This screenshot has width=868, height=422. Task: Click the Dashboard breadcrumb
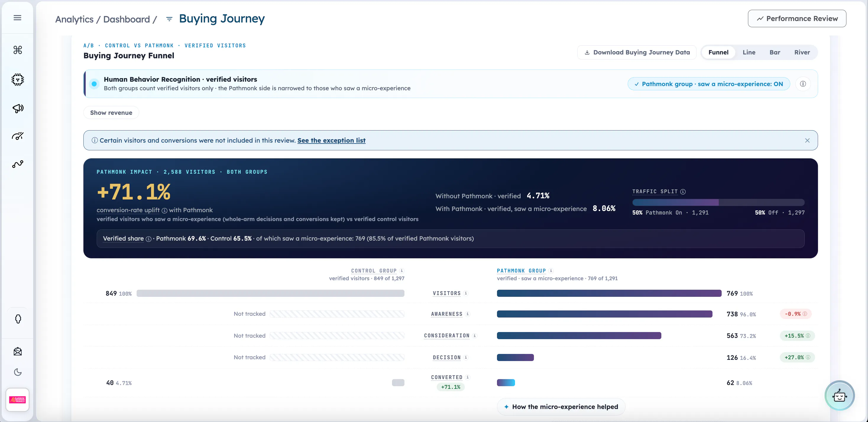click(x=126, y=19)
